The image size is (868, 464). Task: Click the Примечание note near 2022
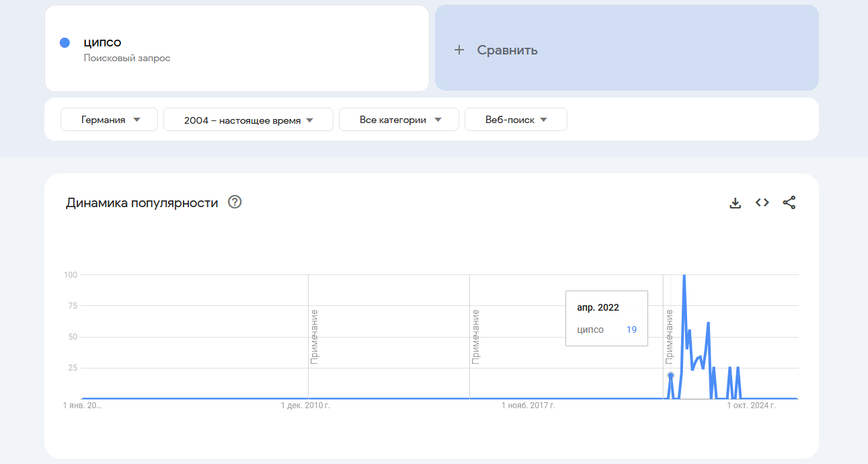pos(669,336)
